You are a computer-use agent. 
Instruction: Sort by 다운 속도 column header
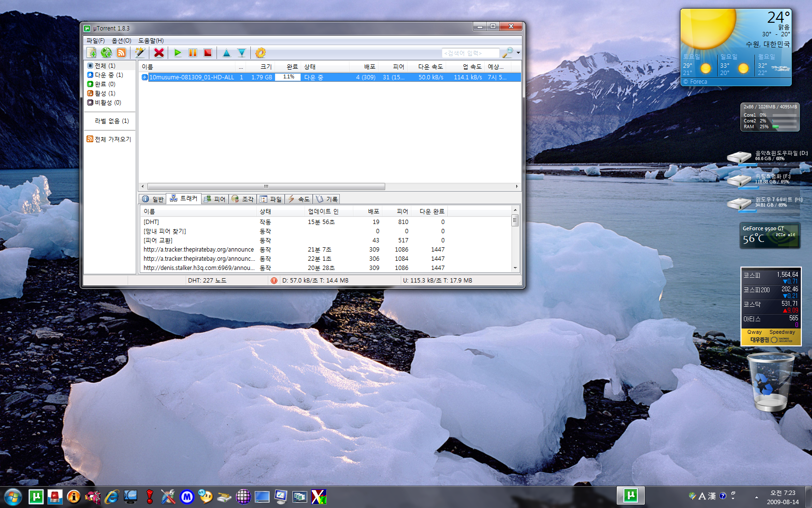[x=426, y=67]
